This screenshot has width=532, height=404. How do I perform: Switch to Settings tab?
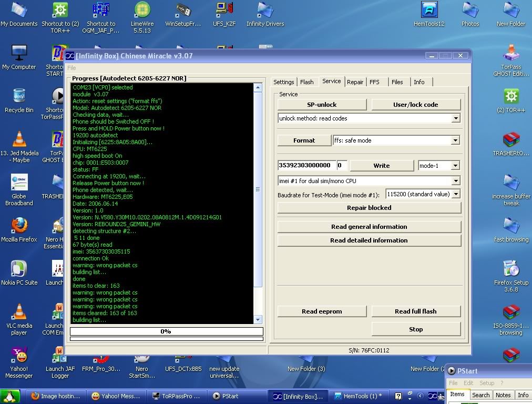click(x=284, y=82)
